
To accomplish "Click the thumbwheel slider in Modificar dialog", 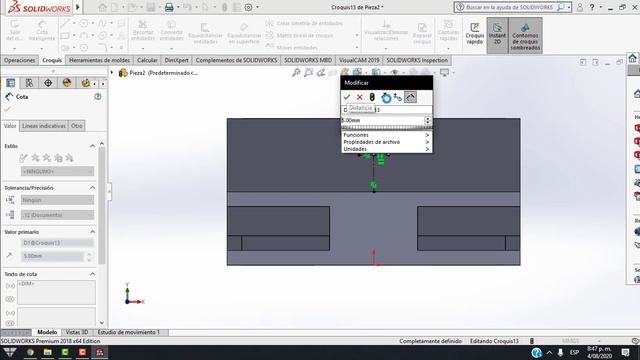I will [386, 128].
